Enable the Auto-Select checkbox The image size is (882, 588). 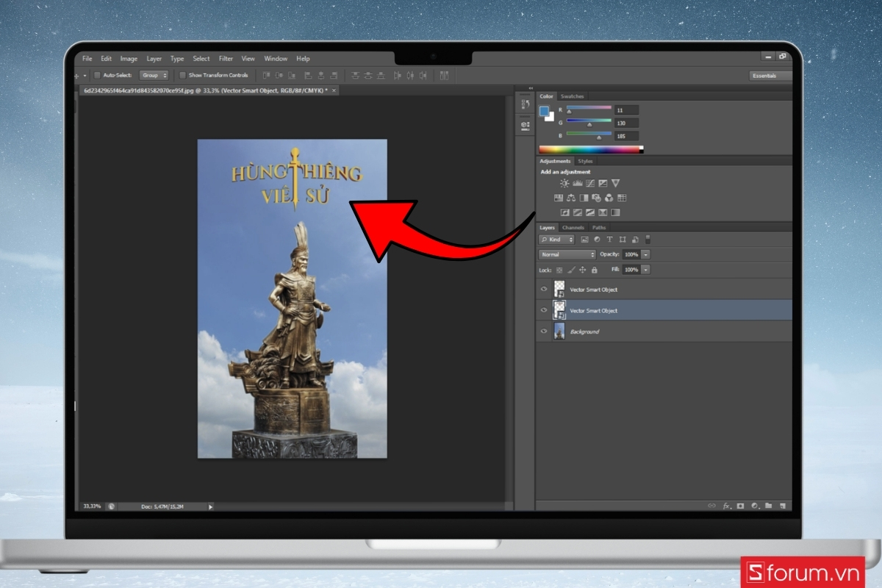[x=97, y=75]
